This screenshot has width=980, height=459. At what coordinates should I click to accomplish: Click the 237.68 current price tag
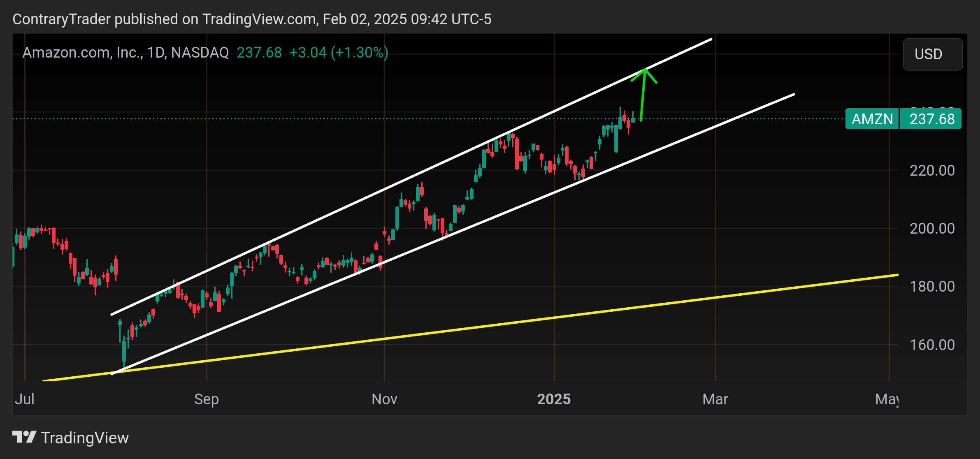click(x=931, y=119)
